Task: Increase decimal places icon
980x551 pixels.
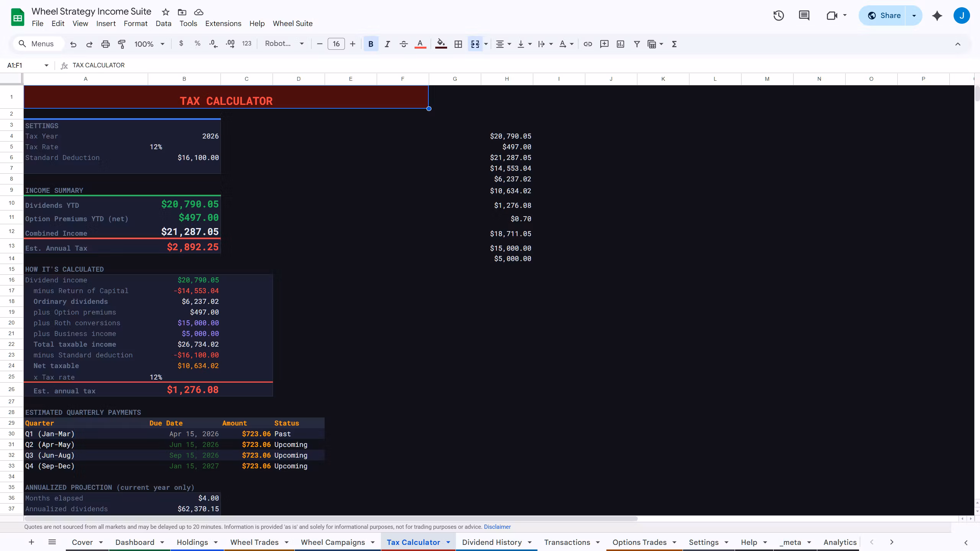Action: point(230,44)
